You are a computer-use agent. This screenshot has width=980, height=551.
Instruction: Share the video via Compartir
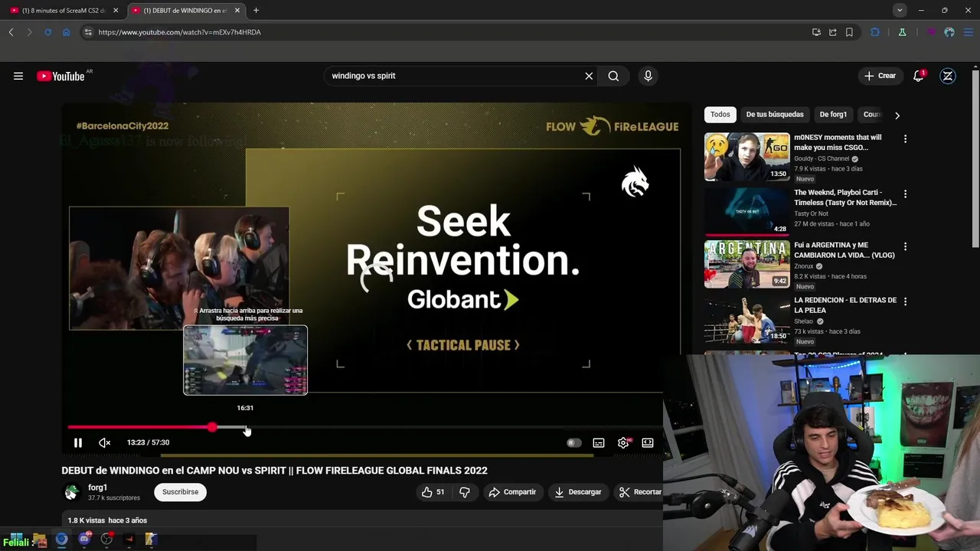(512, 492)
